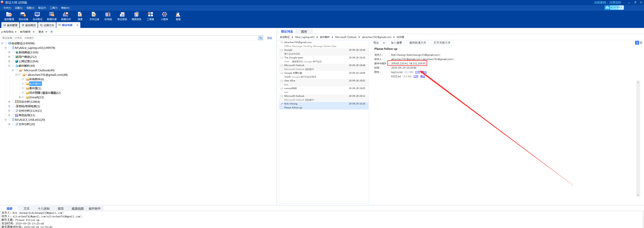Expand the 文件分析(112411) tree node

[x=9, y=111]
